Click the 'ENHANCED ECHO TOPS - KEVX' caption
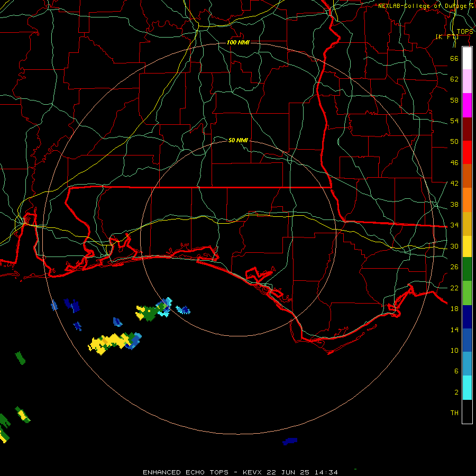This screenshot has height=476, width=476. tap(203, 472)
